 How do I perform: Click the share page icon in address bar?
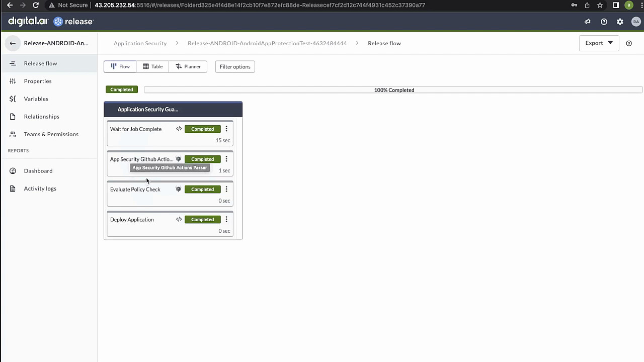pos(587,5)
